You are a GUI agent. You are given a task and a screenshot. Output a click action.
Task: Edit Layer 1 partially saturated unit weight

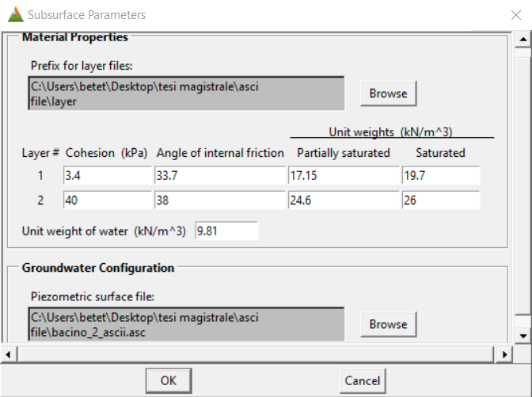(343, 175)
